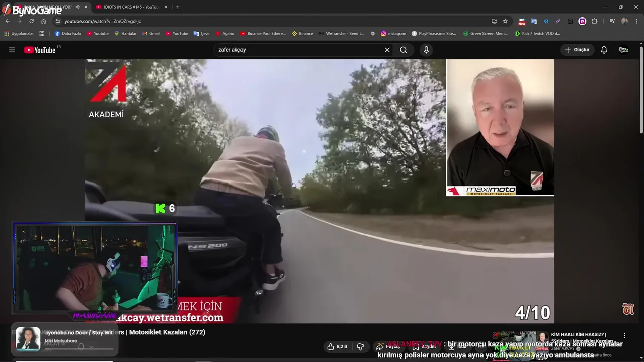Click the address bar URL
The image size is (644, 362).
(x=103, y=21)
